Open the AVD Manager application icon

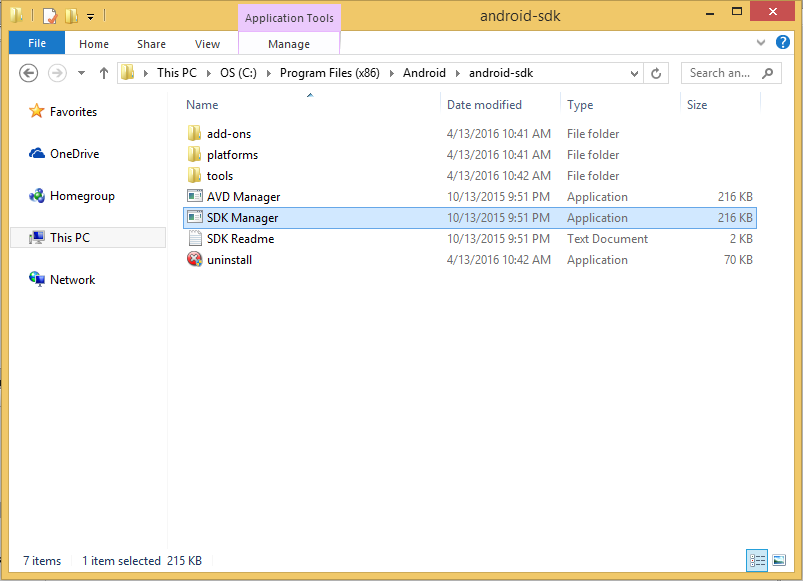click(237, 196)
